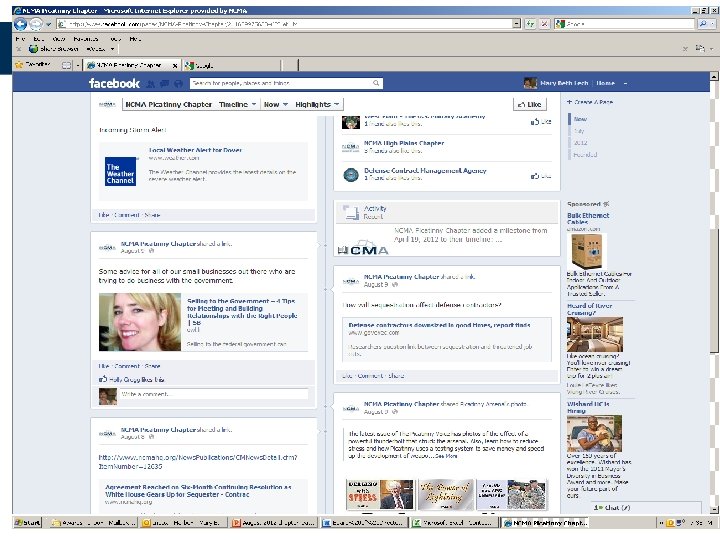720x540 pixels.
Task: Click Home link in Facebook top bar
Action: pos(605,83)
